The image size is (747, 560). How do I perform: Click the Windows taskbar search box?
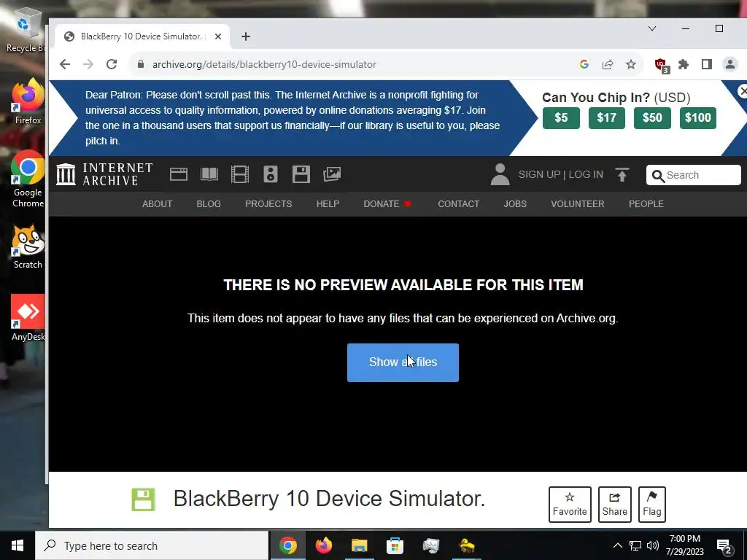[x=152, y=545]
